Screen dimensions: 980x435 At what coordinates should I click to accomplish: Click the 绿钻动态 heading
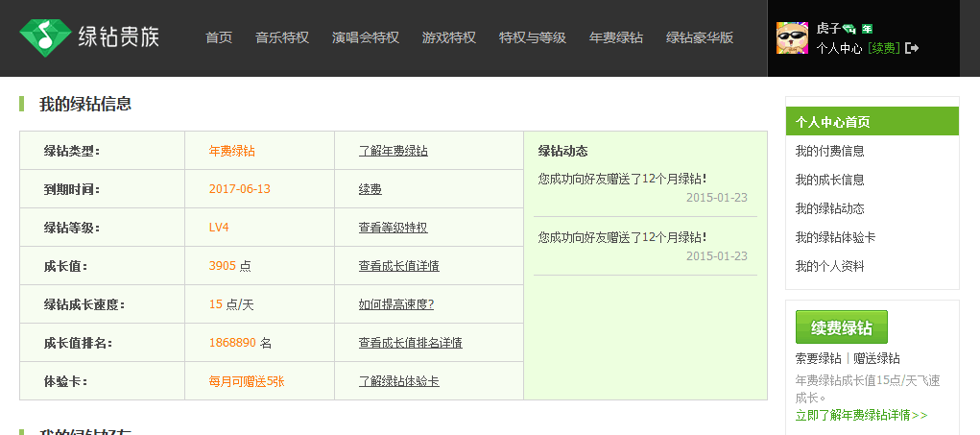click(x=562, y=151)
